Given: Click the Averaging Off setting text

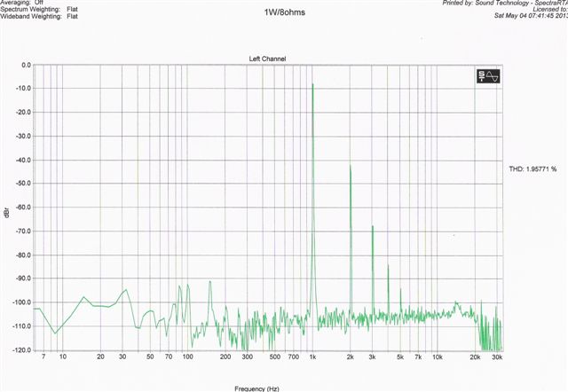Looking at the screenshot, I should [x=21, y=3].
